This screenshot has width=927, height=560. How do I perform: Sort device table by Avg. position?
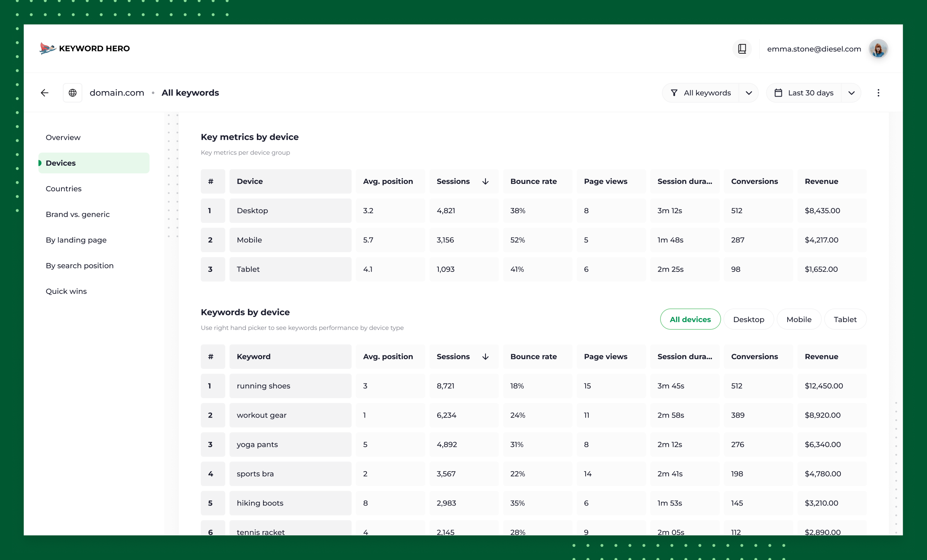390,182
